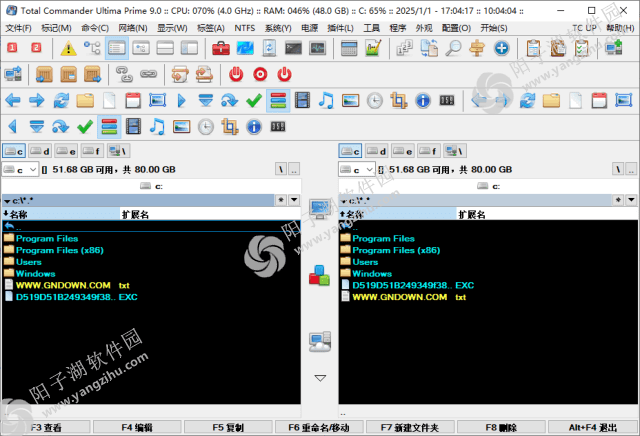Click the crate unpack icon with right arrow
The width and height of the screenshot is (640, 436).
(x=92, y=74)
